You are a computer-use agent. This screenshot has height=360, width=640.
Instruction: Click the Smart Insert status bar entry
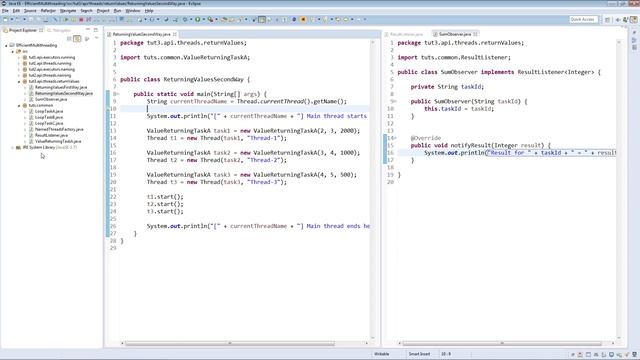tap(419, 354)
